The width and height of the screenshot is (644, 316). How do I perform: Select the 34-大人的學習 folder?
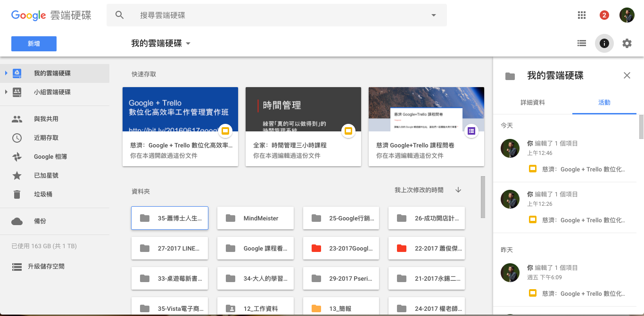256,278
